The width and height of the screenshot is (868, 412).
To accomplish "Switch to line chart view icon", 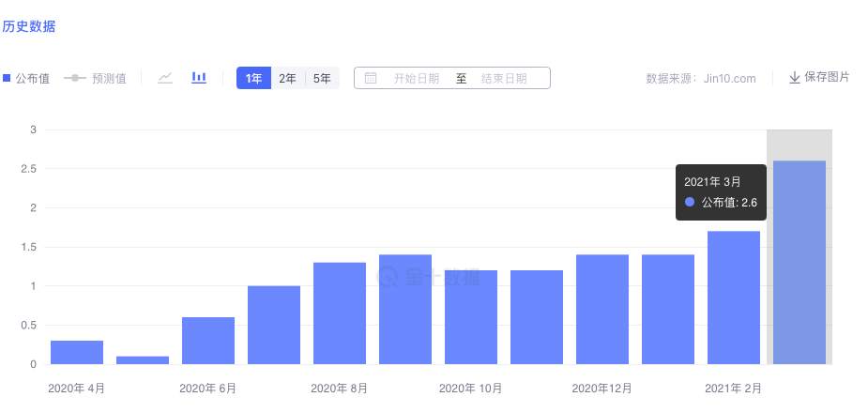I will click(165, 78).
